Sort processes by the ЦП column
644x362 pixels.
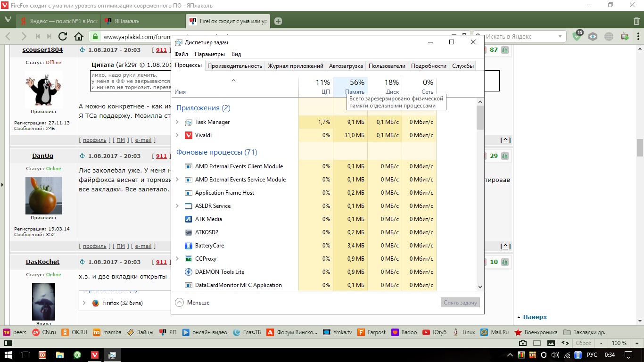(316, 87)
